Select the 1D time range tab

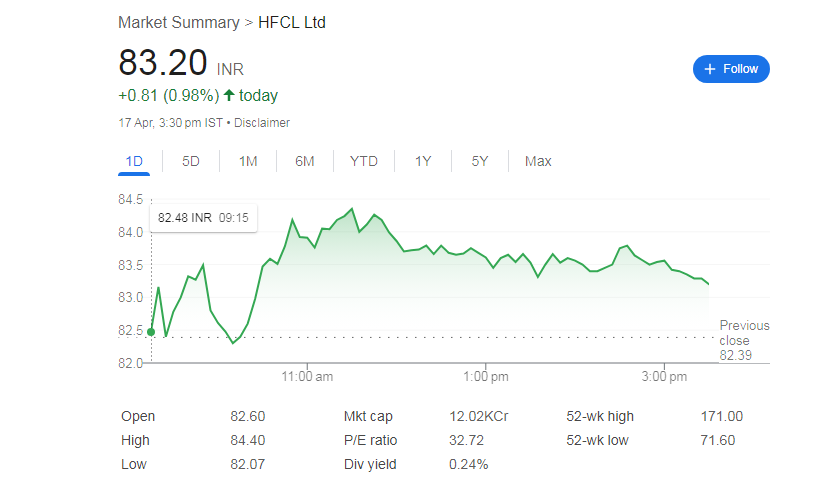point(134,161)
